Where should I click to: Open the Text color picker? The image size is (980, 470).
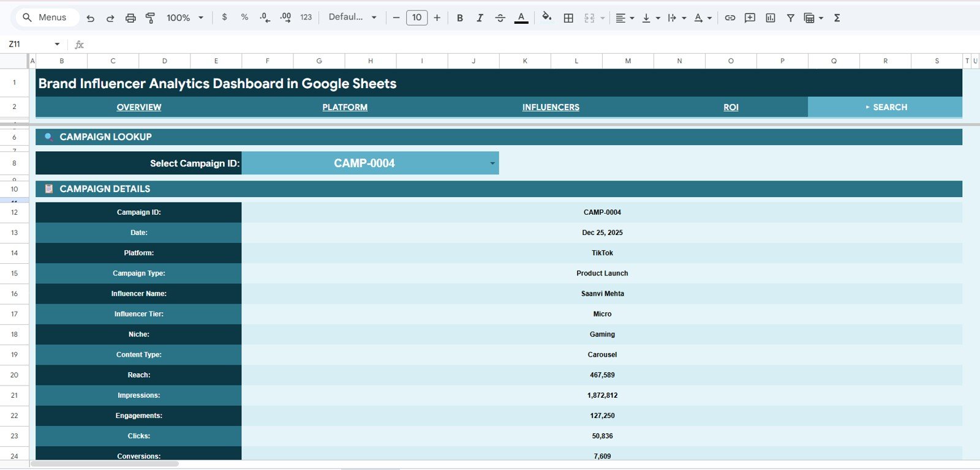(521, 18)
